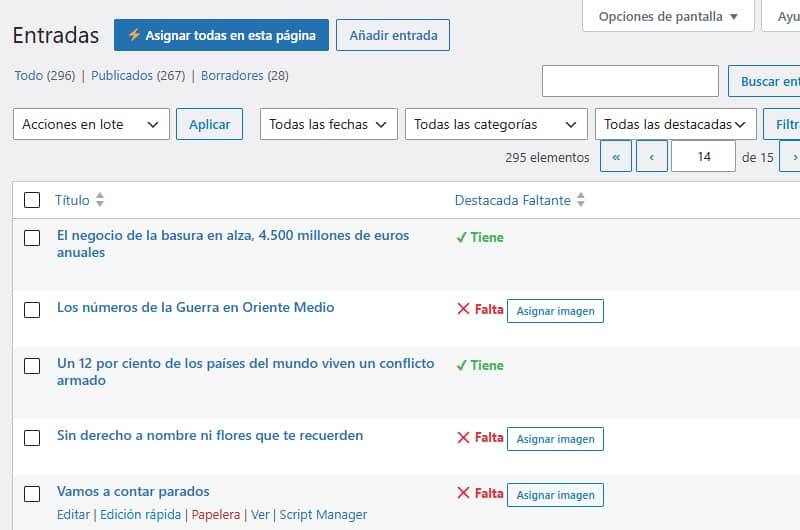Expand Opciones de pantalla panel
The height and width of the screenshot is (530, 800).
coord(668,16)
